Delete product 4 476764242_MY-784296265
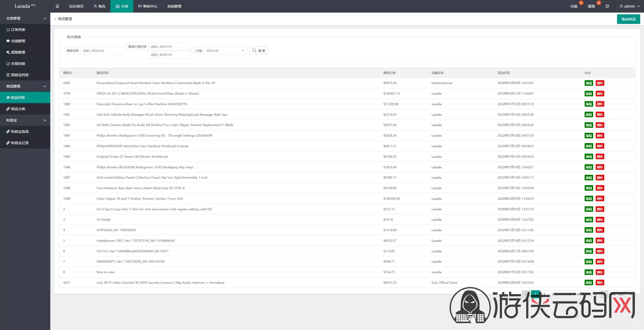This screenshot has height=330, width=644. coord(600,230)
